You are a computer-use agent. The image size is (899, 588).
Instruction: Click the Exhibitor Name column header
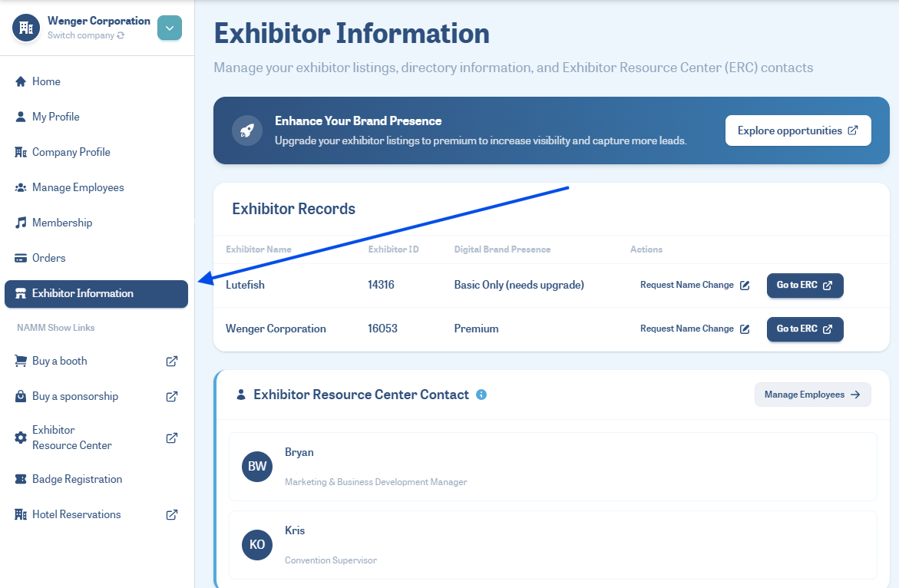(x=259, y=249)
